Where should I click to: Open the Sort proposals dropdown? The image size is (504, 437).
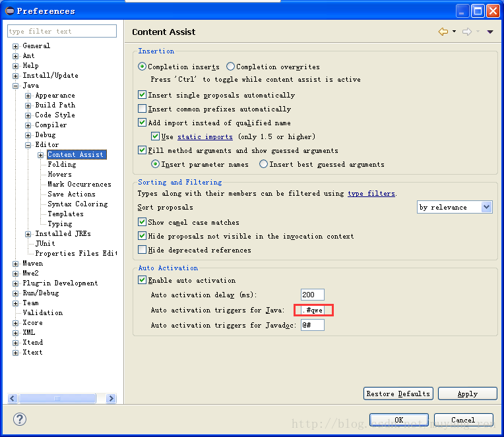click(455, 207)
